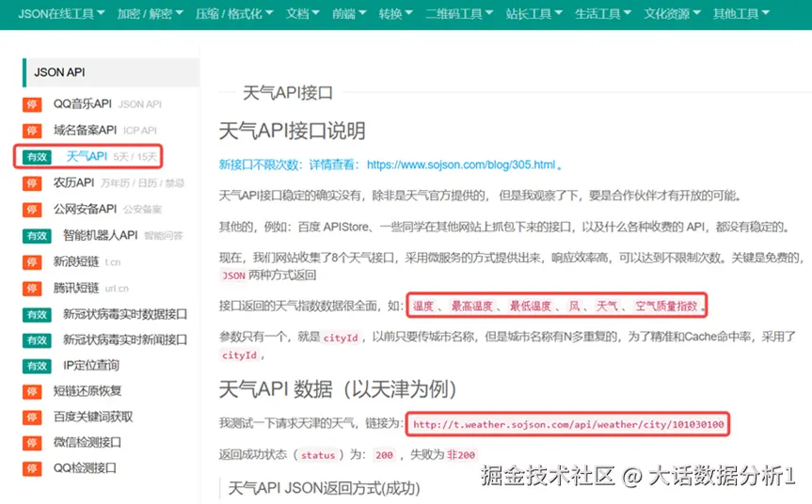Click the 停 badge beside 公网安备API
812x504 pixels.
coord(32,210)
